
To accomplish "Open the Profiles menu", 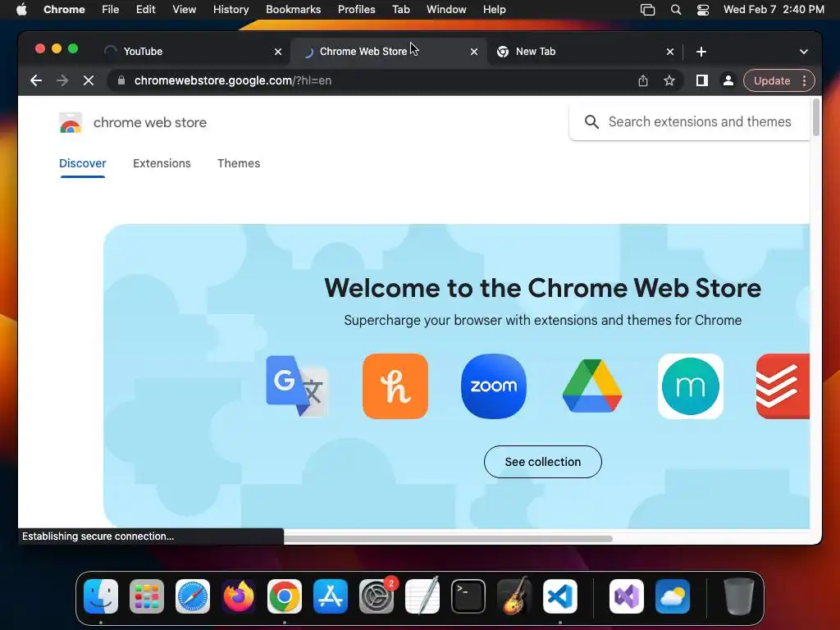I will tap(356, 10).
